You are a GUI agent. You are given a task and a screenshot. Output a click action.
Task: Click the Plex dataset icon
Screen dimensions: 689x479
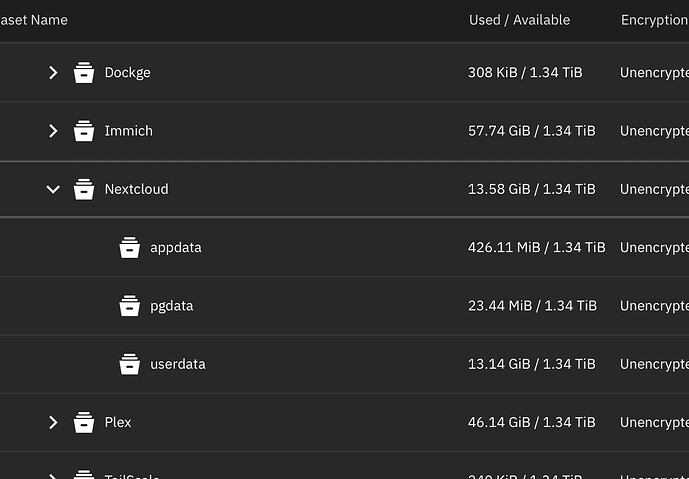[83, 422]
